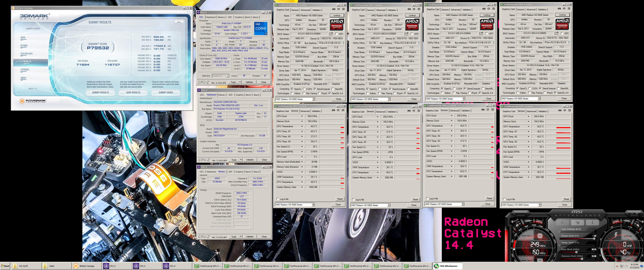644x270 pixels.
Task: Toggle UEFI checkbox in 1025 MHz GPU-Z window
Action: (x=336, y=34)
